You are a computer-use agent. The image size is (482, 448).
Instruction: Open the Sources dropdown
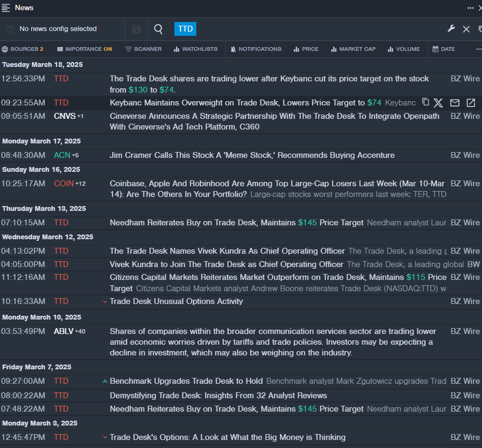click(x=22, y=49)
